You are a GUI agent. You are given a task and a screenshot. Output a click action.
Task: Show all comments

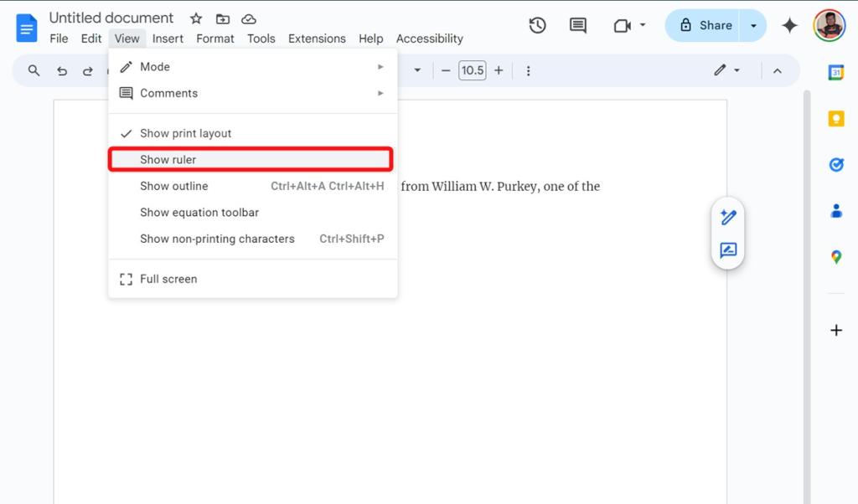coord(577,25)
